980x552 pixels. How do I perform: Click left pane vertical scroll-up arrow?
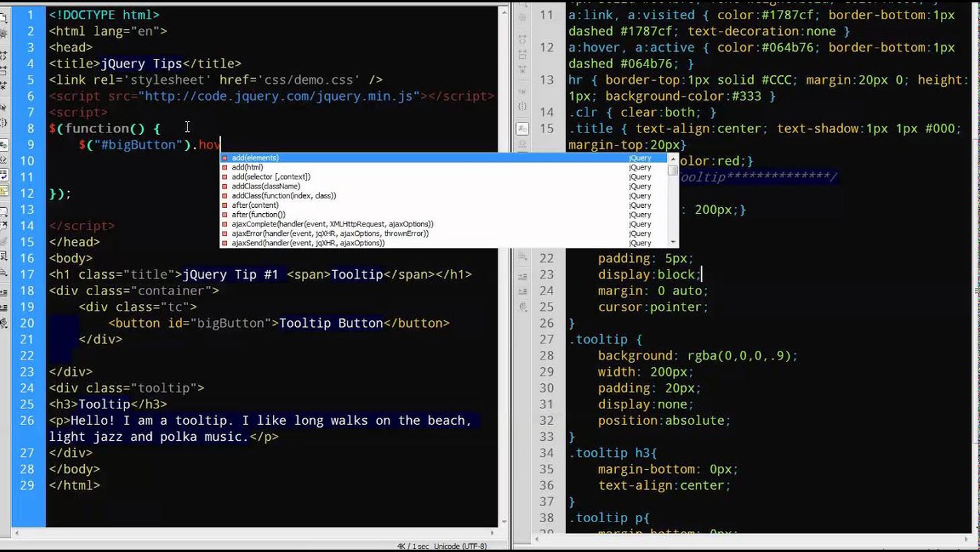pyautogui.click(x=505, y=12)
